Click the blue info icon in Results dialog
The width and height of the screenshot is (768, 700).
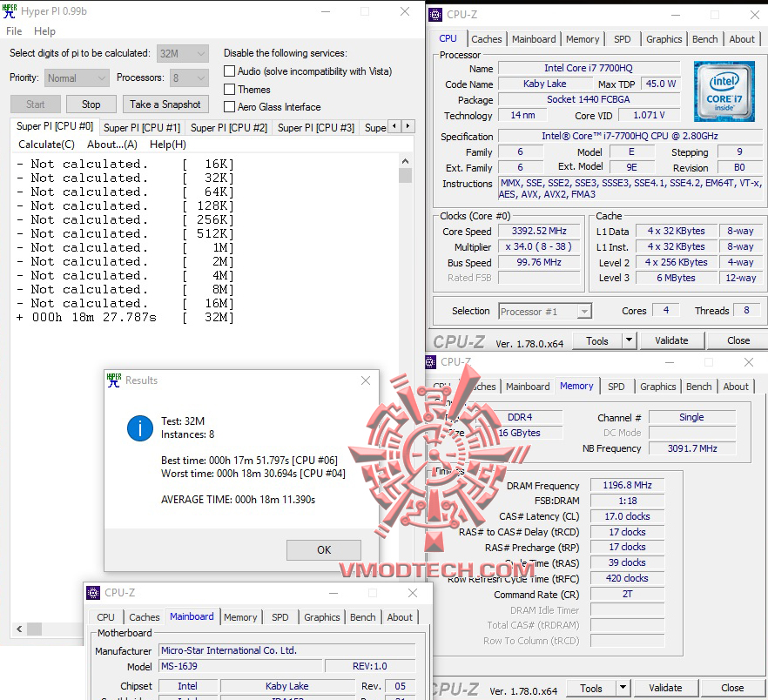[140, 428]
